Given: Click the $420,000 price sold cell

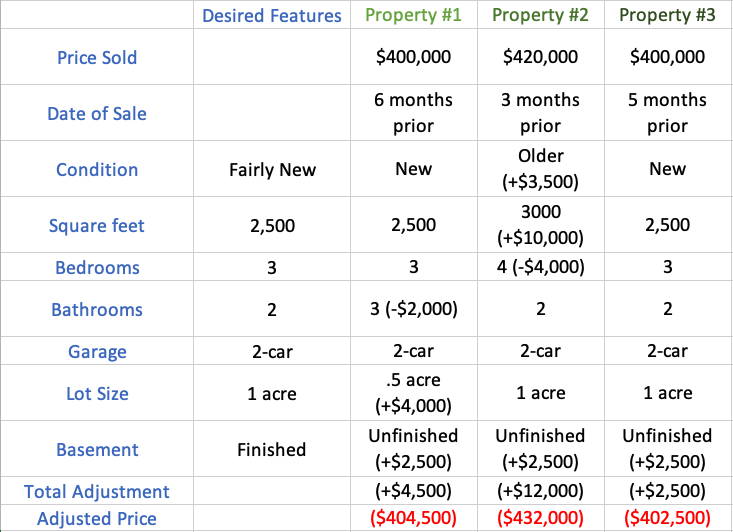Looking at the screenshot, I should (x=541, y=57).
